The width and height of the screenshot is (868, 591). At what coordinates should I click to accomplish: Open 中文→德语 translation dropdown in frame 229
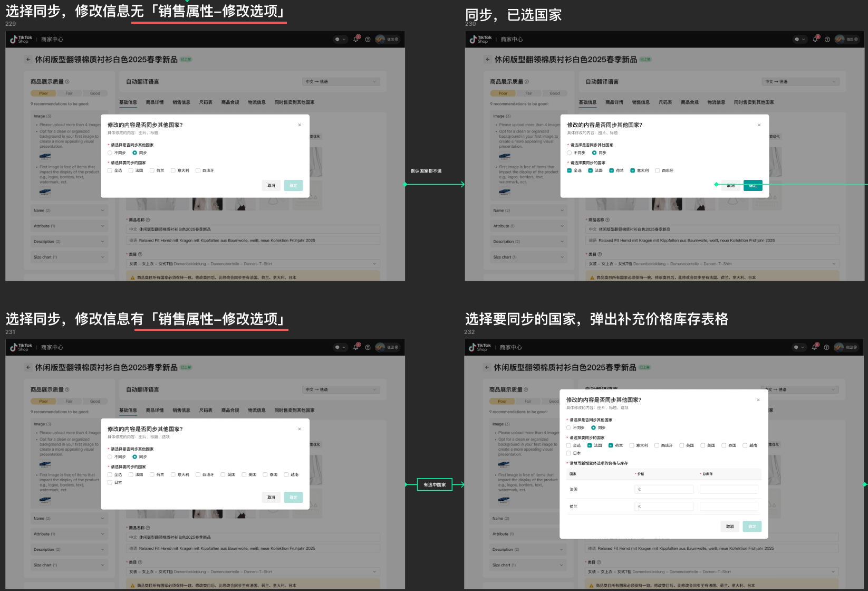coord(341,82)
